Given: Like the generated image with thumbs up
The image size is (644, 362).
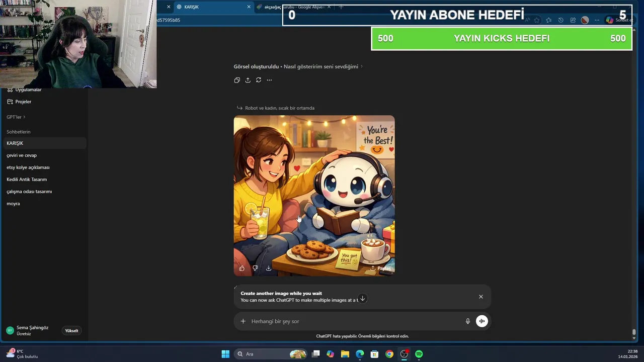Looking at the screenshot, I should 242,268.
